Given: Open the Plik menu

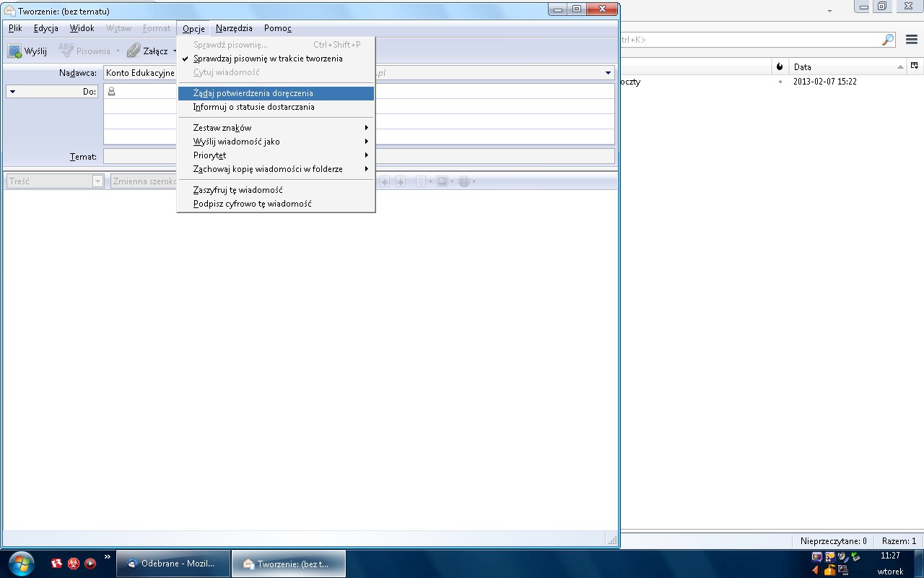Looking at the screenshot, I should click(15, 28).
